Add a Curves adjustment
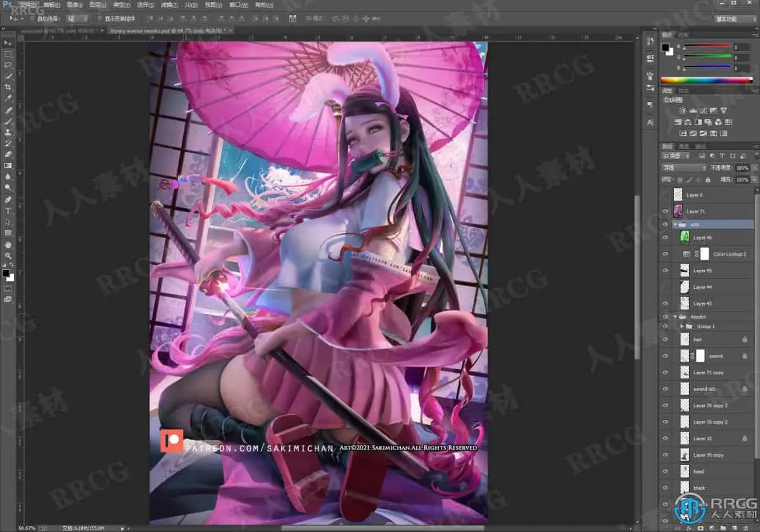The image size is (760, 532). pos(705,111)
